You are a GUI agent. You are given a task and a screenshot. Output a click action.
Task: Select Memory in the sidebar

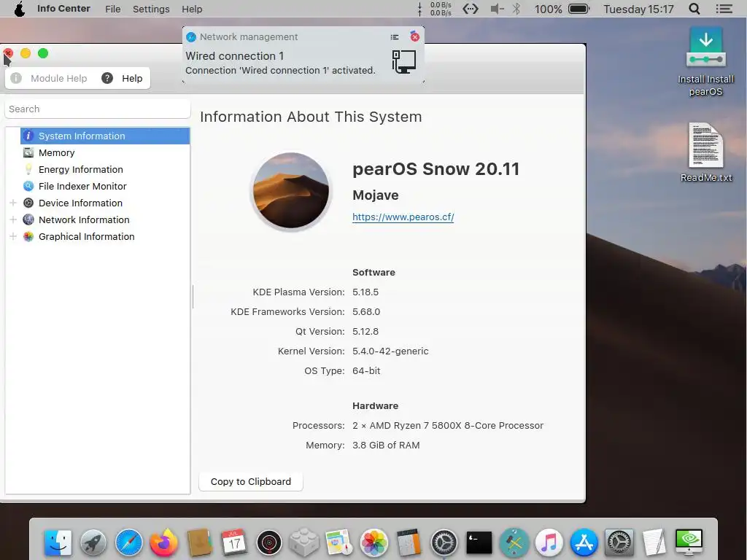(105, 152)
